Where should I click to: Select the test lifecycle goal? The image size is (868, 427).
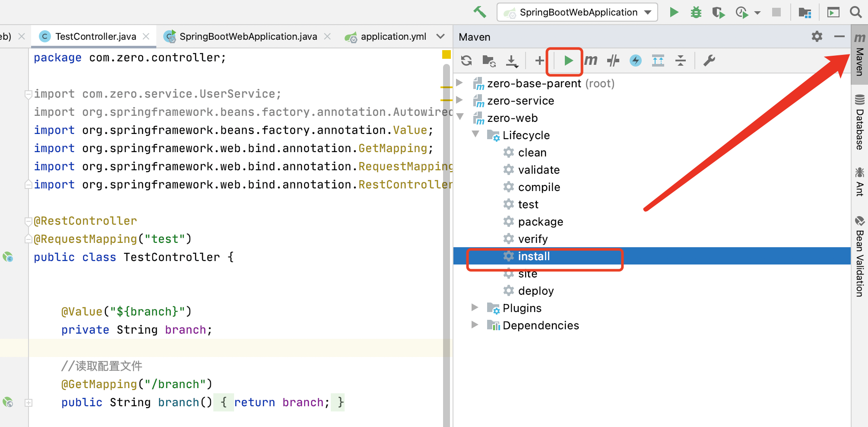point(528,204)
